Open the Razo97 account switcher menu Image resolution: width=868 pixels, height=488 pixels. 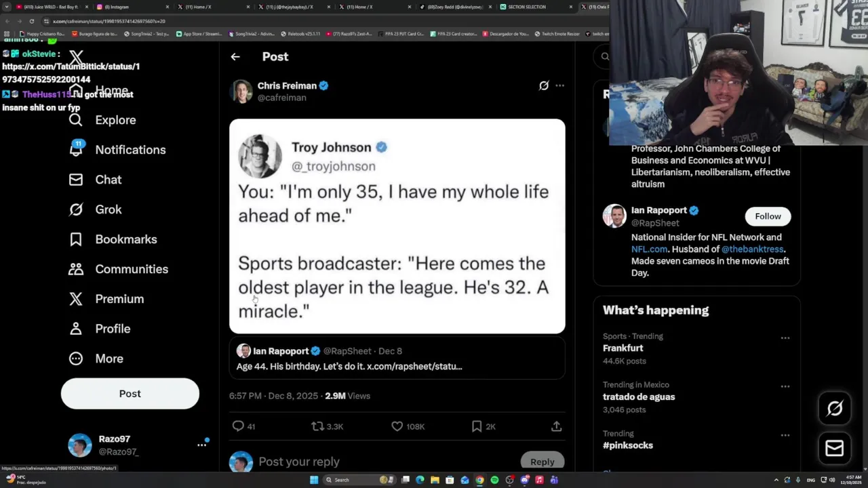point(201,445)
